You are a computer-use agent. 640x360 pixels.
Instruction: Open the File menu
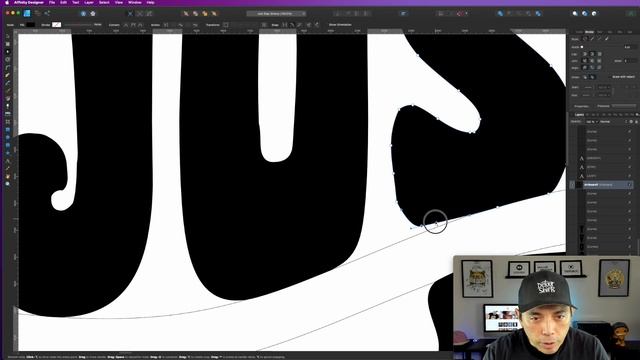point(52,2)
